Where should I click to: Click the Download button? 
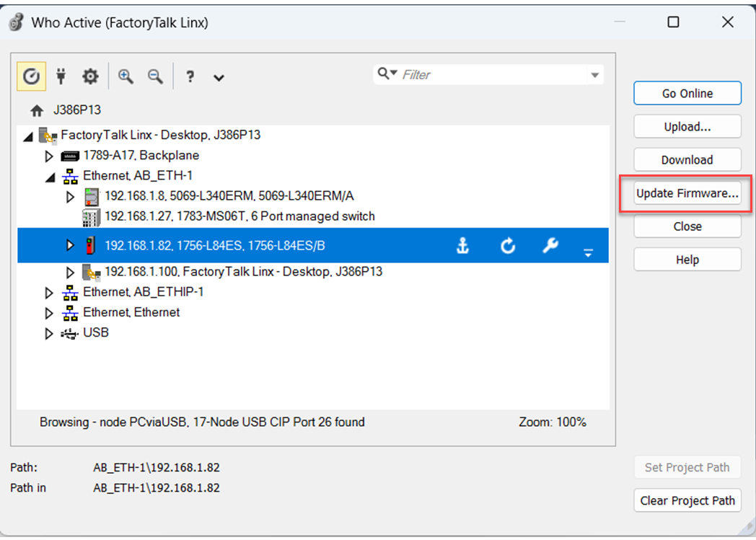coord(687,160)
